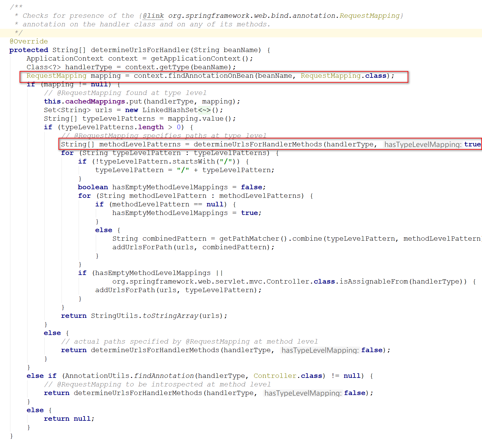
Task: Click the @link tag in the Javadoc
Action: (153, 16)
